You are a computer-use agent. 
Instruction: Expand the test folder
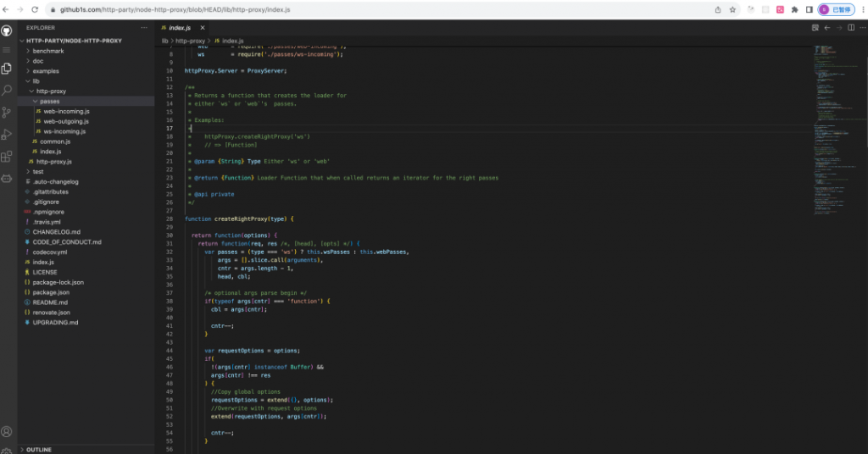click(x=86, y=171)
